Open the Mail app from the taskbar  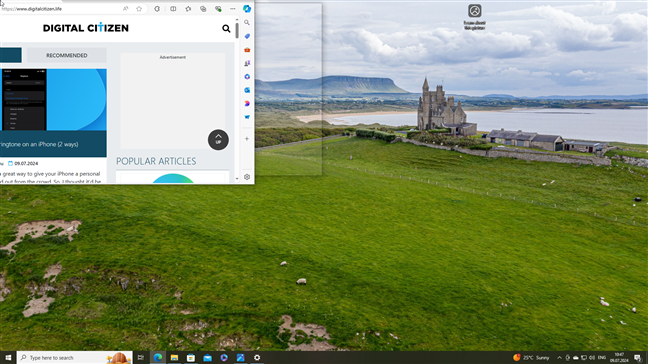[207, 357]
